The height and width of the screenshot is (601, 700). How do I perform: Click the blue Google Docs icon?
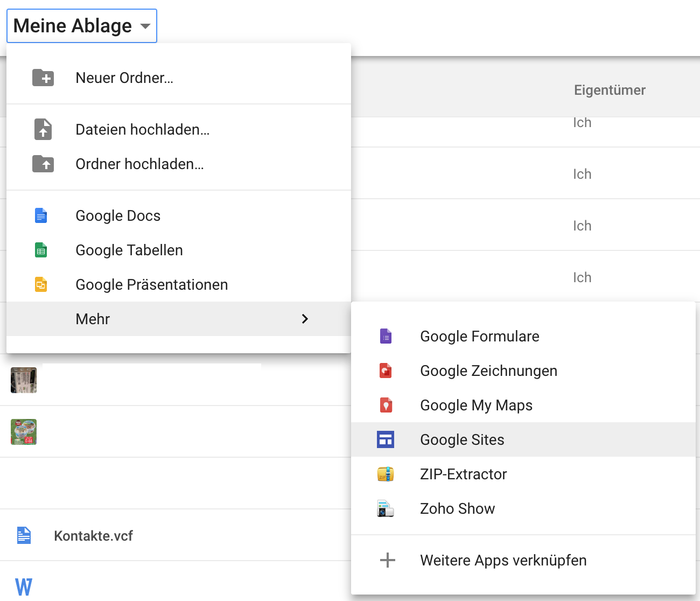[41, 215]
